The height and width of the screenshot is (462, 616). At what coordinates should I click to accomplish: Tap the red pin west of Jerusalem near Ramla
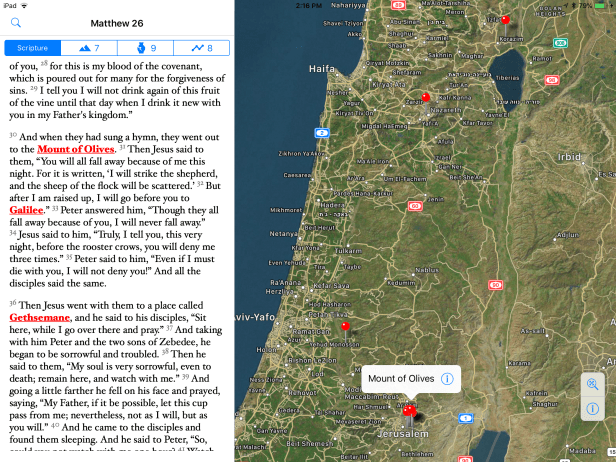coord(345,326)
